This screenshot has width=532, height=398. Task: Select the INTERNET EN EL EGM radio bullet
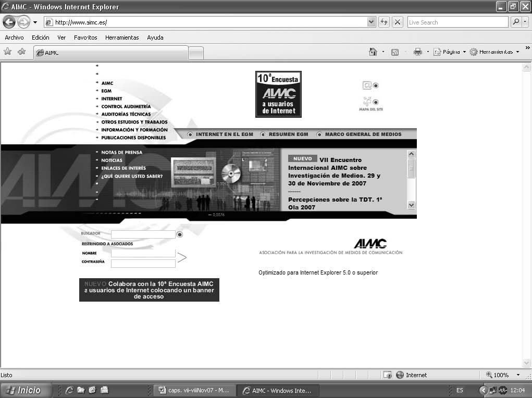[190, 134]
